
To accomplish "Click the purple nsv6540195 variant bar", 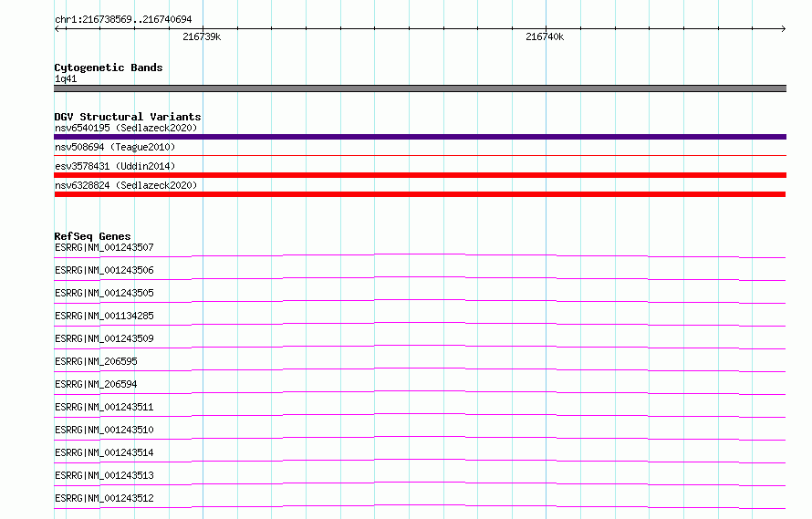I will tap(420, 137).
